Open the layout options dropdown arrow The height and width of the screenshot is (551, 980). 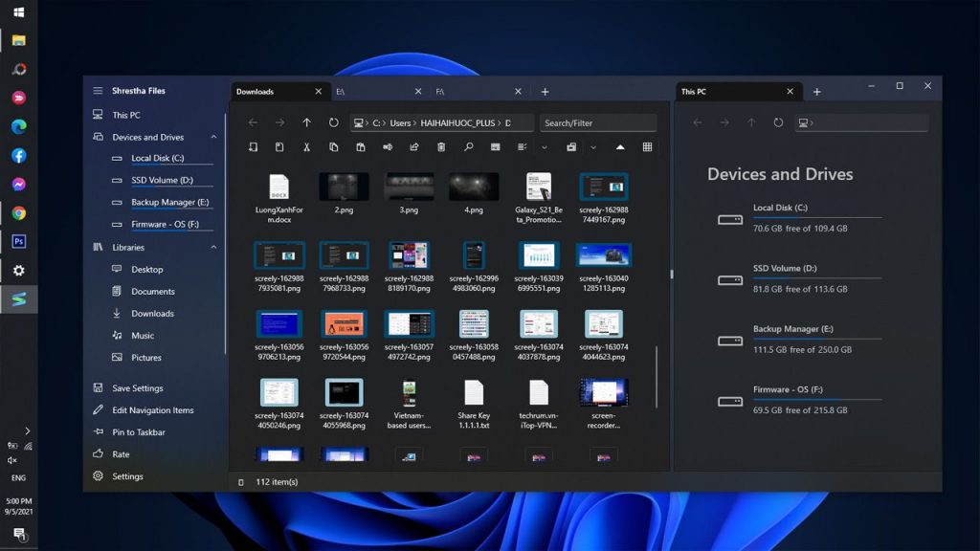tap(593, 147)
